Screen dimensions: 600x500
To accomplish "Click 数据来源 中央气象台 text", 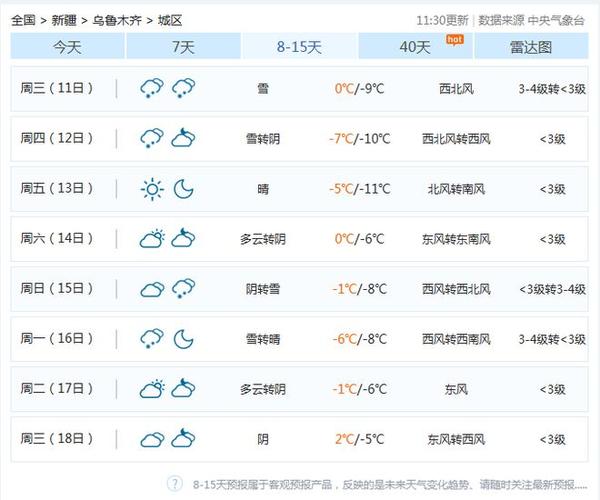I will [x=532, y=20].
